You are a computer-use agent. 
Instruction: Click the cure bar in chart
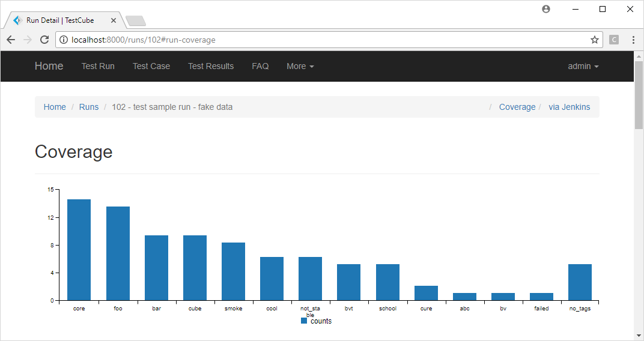427,293
